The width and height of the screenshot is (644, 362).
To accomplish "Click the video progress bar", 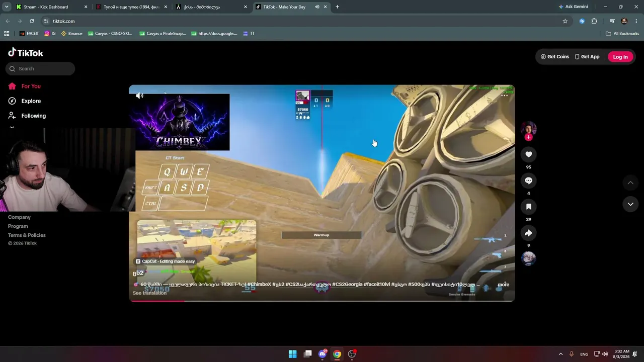I will pyautogui.click(x=322, y=301).
